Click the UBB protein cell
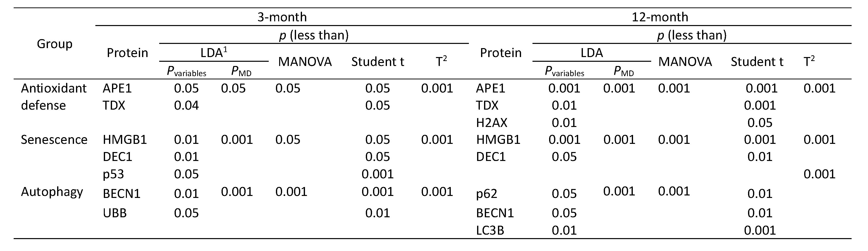The image size is (868, 251). (114, 213)
